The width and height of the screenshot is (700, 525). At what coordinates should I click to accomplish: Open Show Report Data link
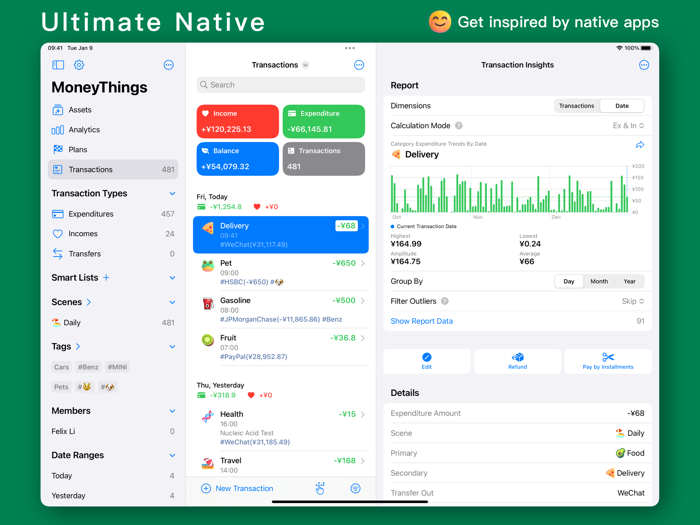(421, 321)
